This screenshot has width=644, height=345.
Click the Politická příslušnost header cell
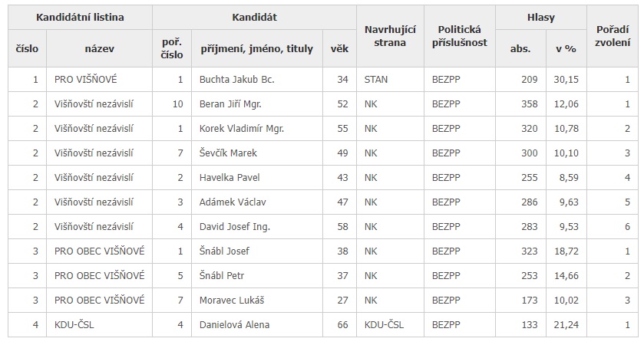[460, 36]
